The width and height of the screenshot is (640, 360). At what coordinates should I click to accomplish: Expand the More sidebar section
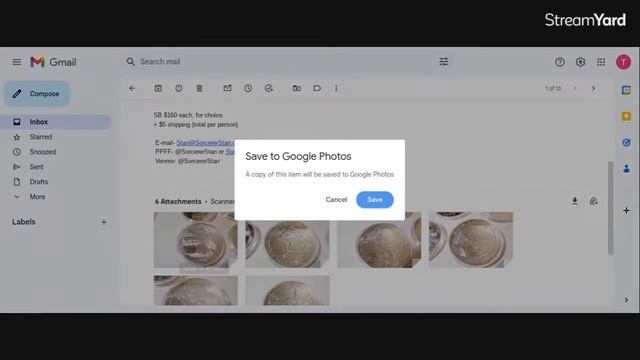tap(37, 197)
